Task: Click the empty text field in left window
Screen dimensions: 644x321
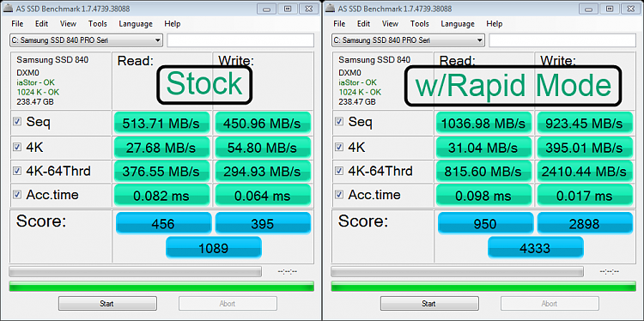Action: [x=240, y=40]
